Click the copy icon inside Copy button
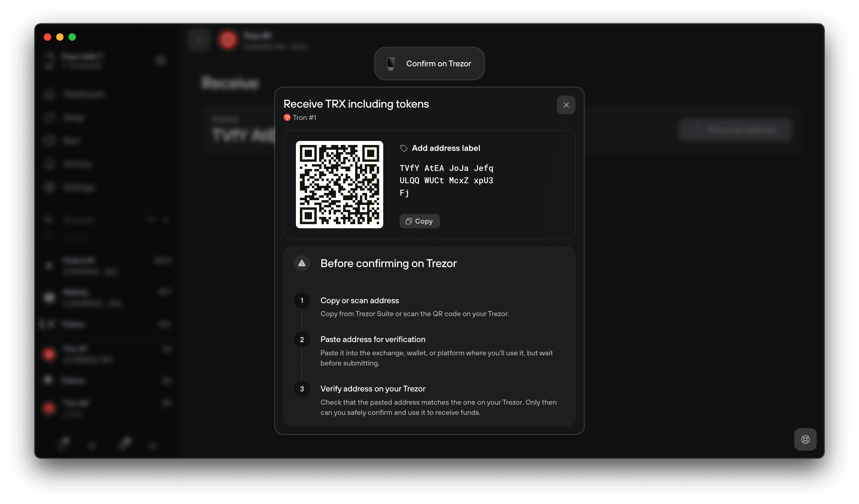859x504 pixels. coord(409,221)
